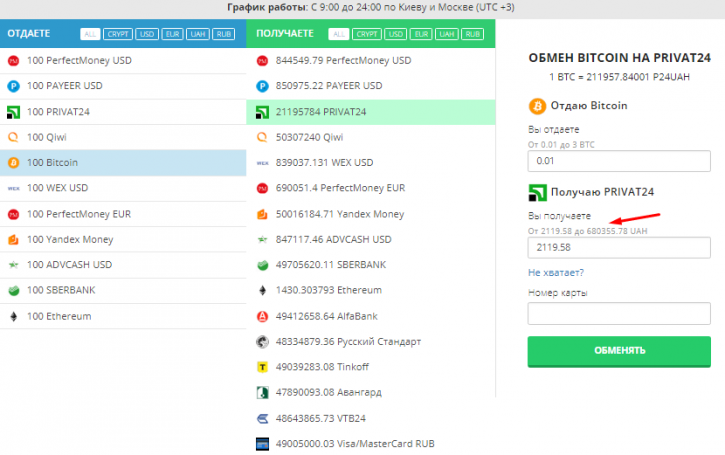This screenshot has width=725, height=455.
Task: Select CRYPT filter under ОТДАЕТЕ
Action: (118, 34)
